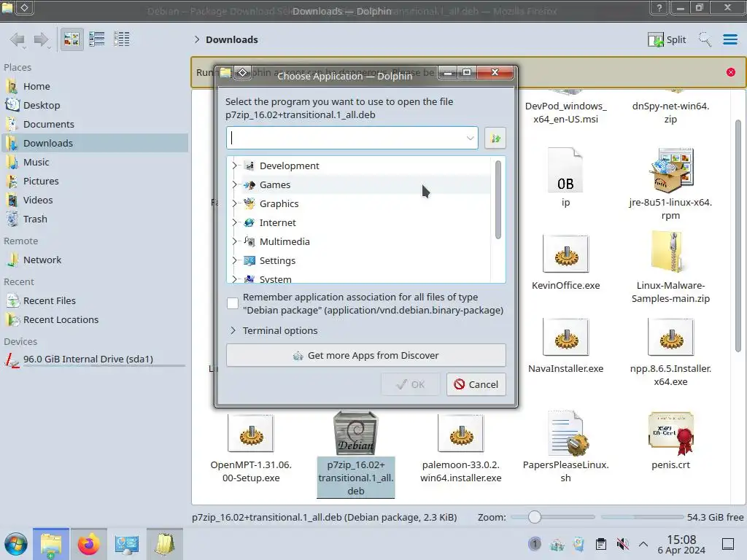Screen dimensions: 747x560
Task: Select NavaInstaller.exe file
Action: click(x=565, y=345)
